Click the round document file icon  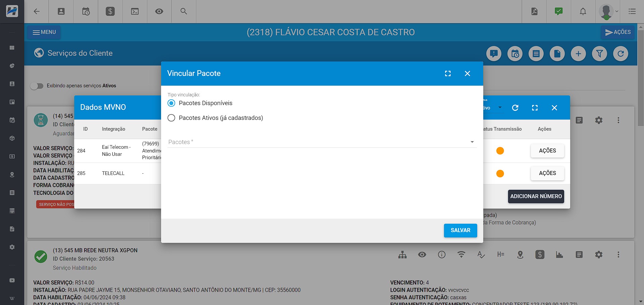pyautogui.click(x=557, y=54)
